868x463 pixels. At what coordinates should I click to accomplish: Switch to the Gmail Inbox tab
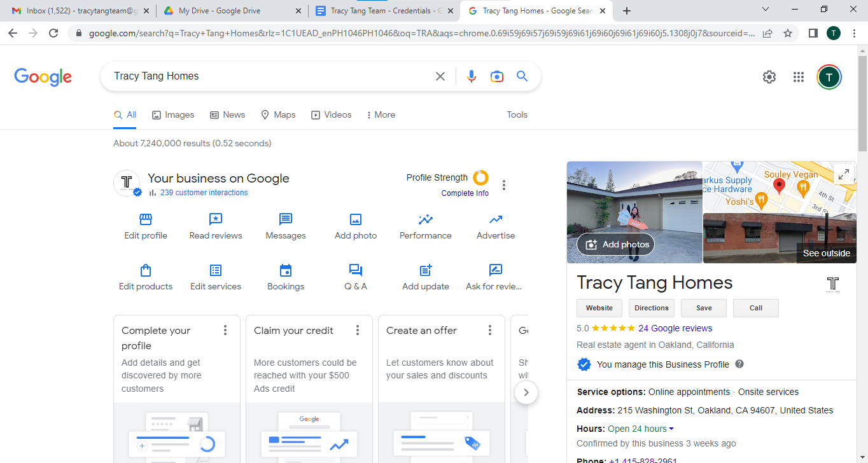coord(80,11)
